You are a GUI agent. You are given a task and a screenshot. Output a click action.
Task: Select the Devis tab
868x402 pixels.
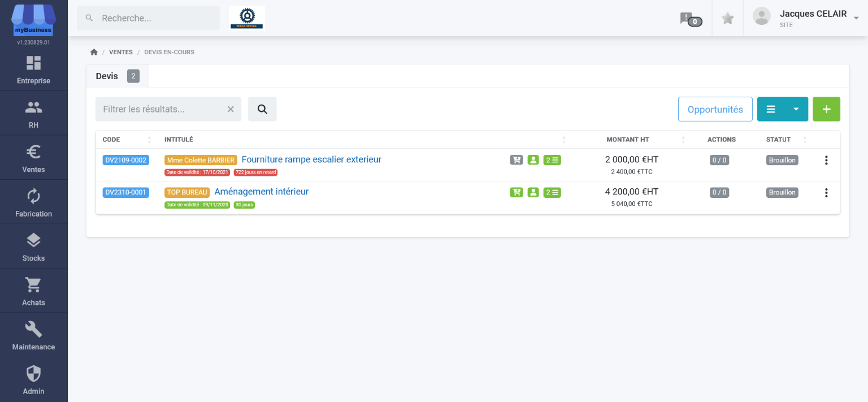click(x=118, y=76)
